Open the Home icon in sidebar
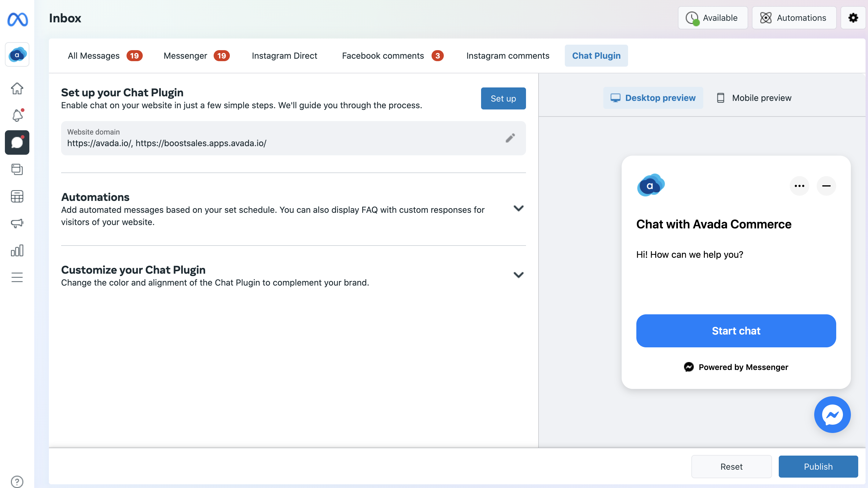 17,89
